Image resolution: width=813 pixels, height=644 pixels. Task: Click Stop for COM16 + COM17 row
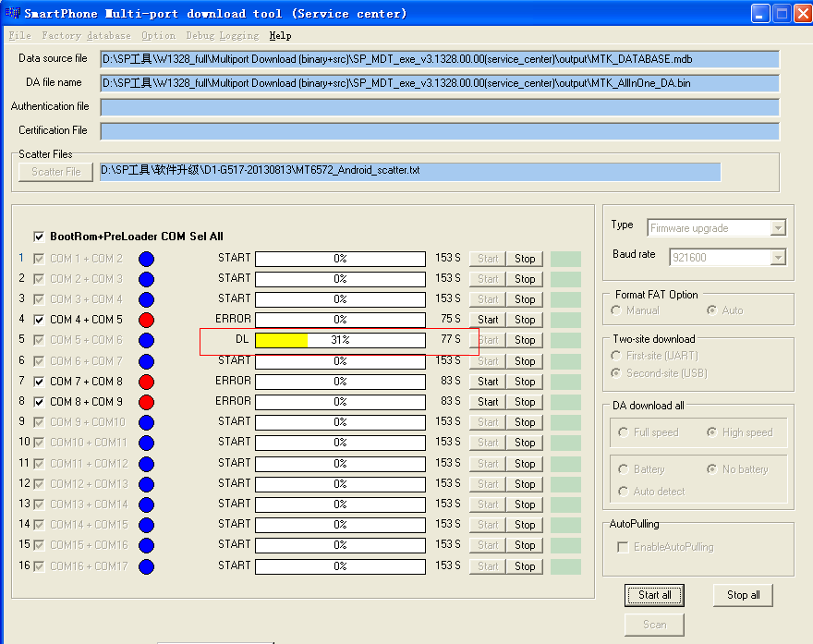coord(525,566)
